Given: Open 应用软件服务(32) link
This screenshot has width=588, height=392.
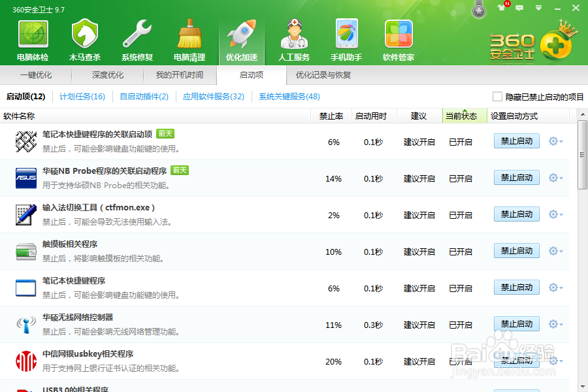Looking at the screenshot, I should click(x=214, y=97).
